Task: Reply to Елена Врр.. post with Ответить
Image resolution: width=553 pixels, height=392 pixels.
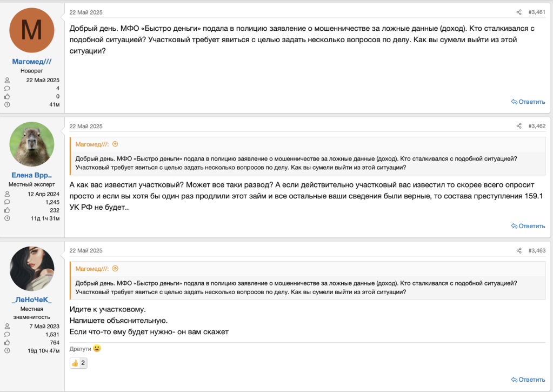Action: pos(528,226)
